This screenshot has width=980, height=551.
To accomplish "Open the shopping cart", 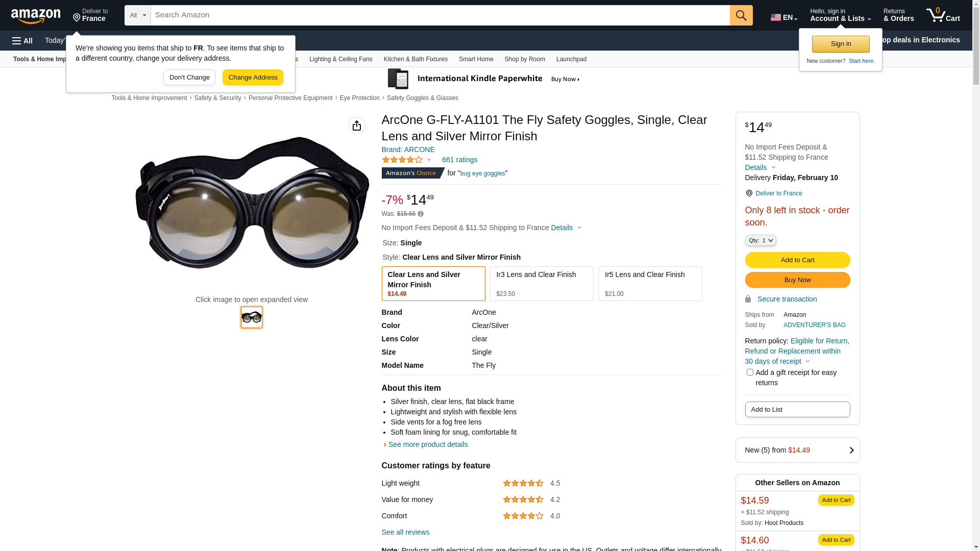I will (x=943, y=15).
